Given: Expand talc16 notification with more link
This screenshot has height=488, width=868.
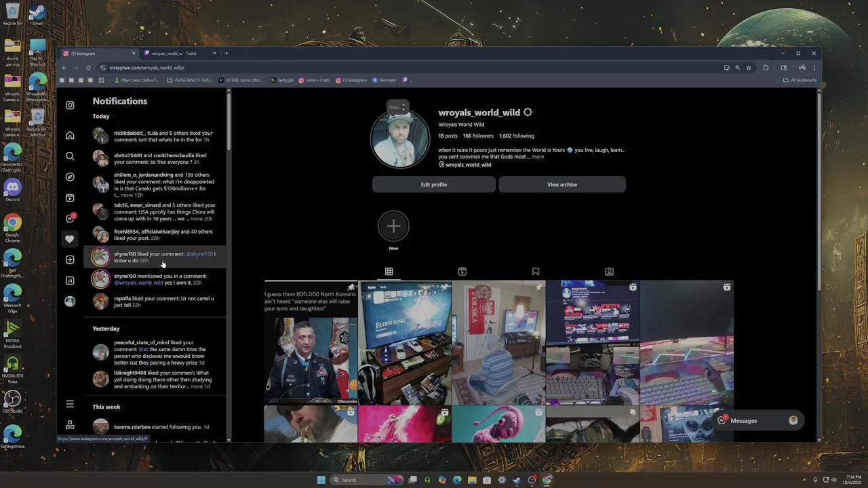Looking at the screenshot, I should point(197,219).
